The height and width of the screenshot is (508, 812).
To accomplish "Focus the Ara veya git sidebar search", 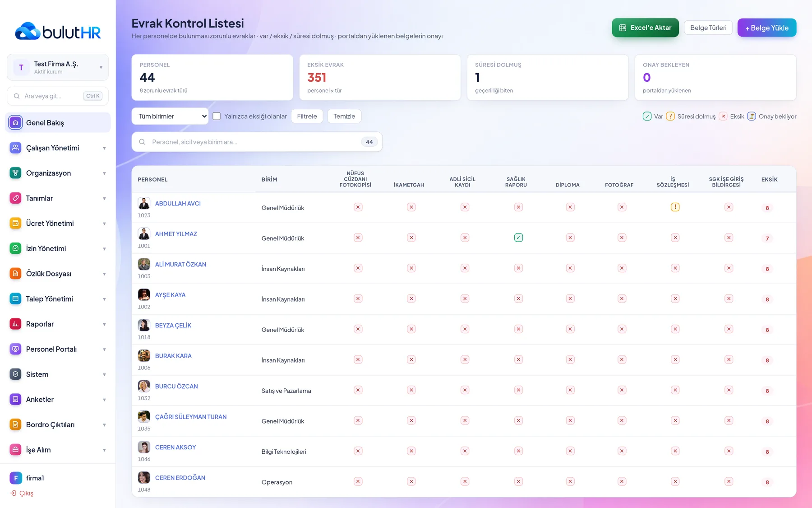I will tap(58, 96).
